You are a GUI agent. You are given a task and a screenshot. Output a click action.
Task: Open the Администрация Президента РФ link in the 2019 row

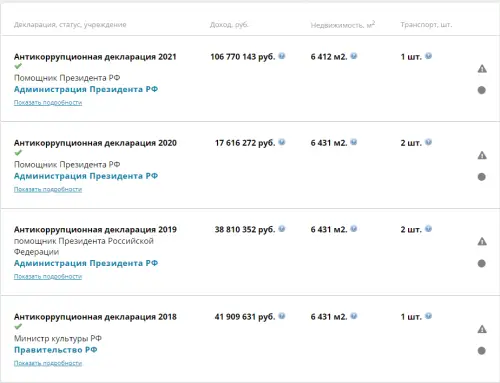[86, 263]
